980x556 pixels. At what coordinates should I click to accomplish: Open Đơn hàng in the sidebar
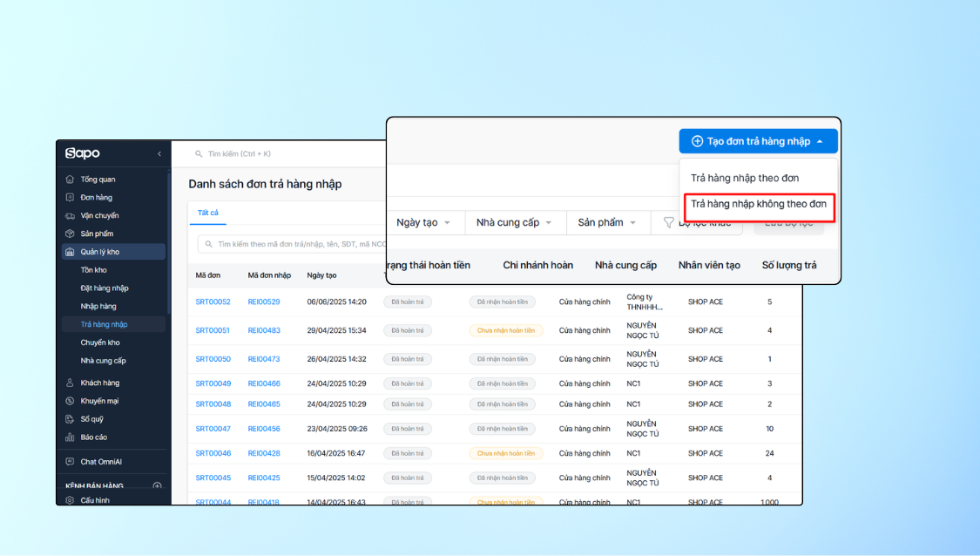click(x=96, y=198)
